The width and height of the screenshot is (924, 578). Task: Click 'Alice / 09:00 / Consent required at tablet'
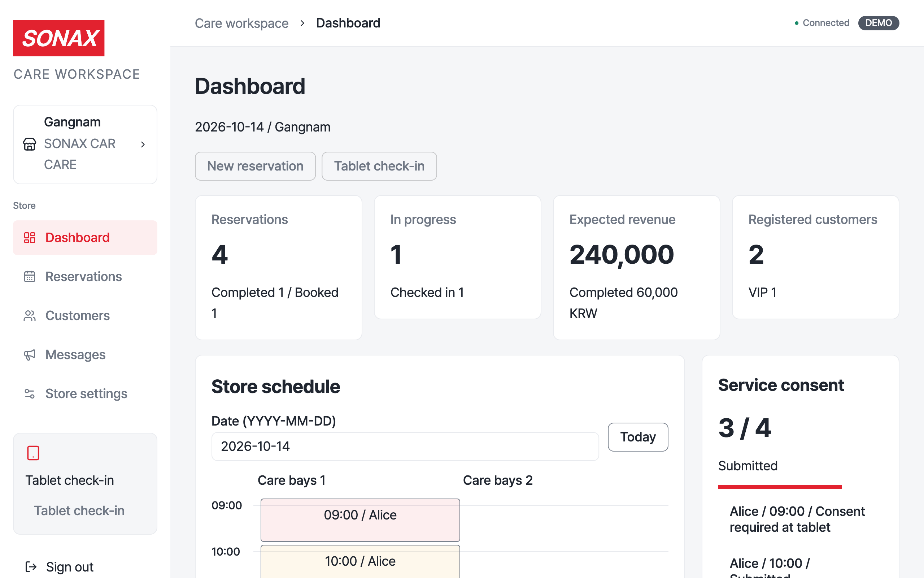[x=797, y=519]
